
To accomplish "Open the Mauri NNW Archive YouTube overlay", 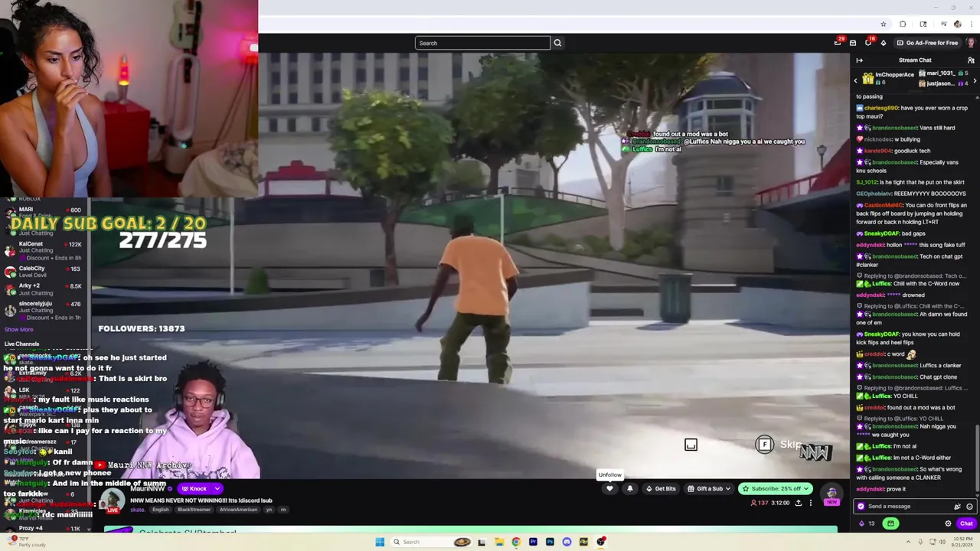I will [x=143, y=465].
